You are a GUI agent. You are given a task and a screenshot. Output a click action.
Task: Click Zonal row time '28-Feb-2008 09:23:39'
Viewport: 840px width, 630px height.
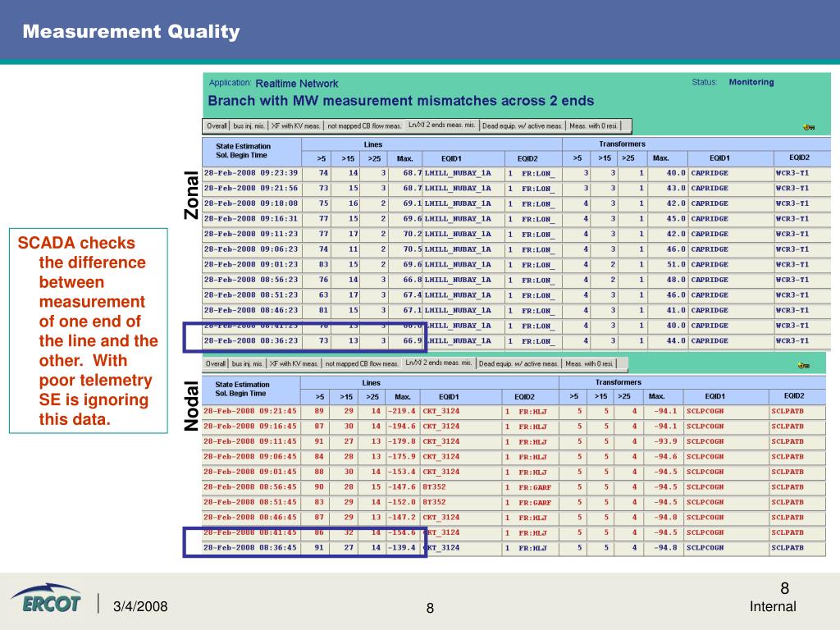pos(251,173)
